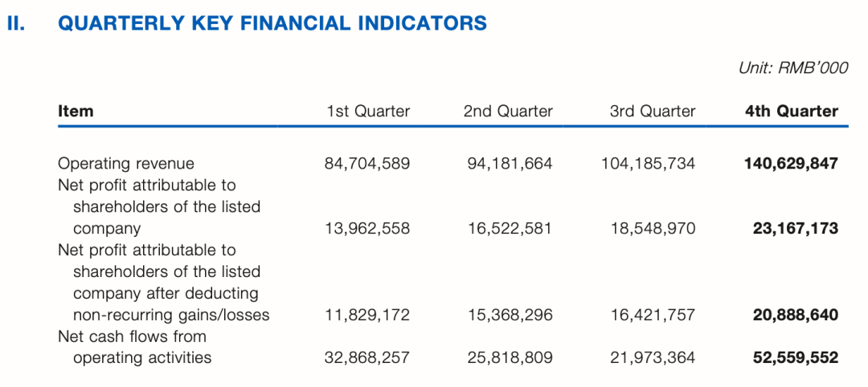Screen dimensions: 868x387
Task: Select the Item column header
Action: (76, 112)
